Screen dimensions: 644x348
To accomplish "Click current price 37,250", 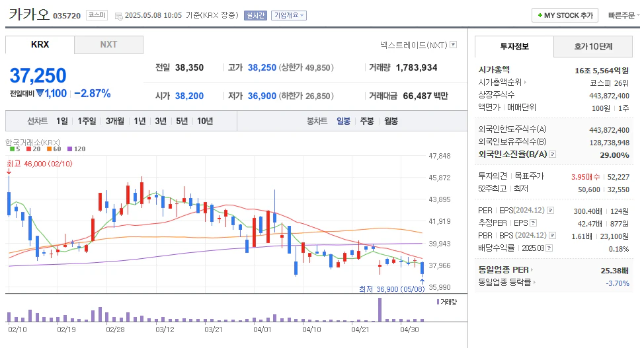I will click(x=38, y=75).
